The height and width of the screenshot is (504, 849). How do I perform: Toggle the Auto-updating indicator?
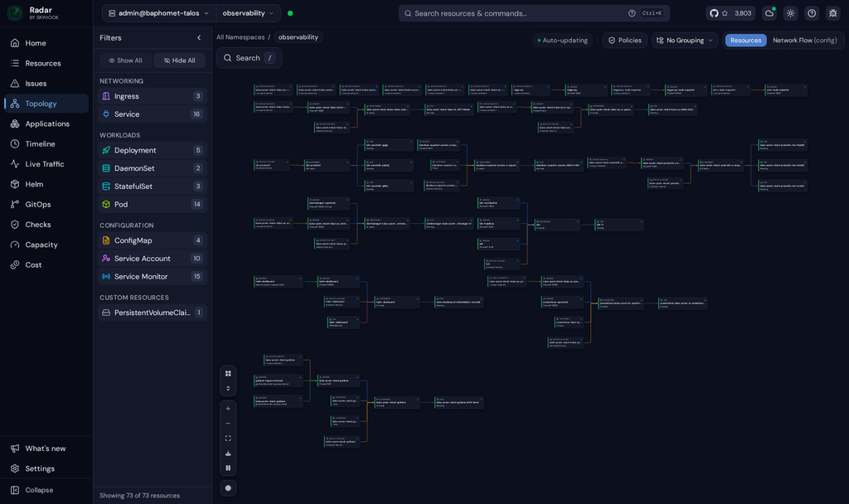click(562, 40)
